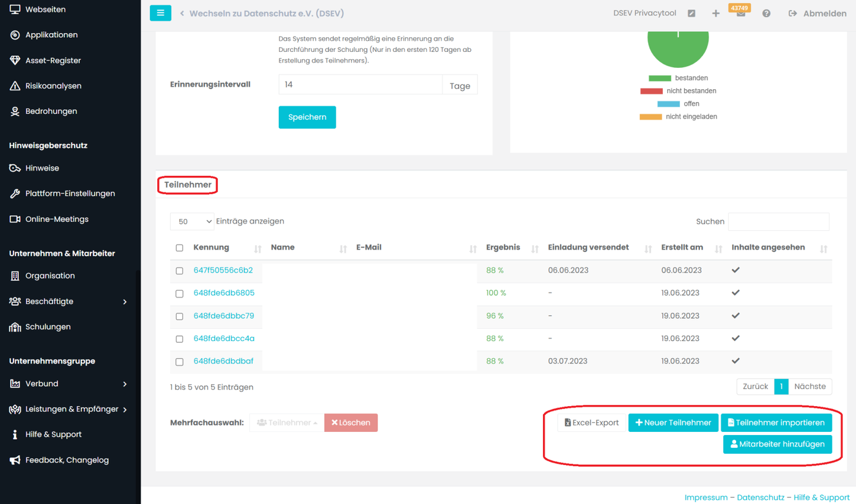Click the Risikoanalysen warning triangle icon
The height and width of the screenshot is (504, 856).
coord(15,86)
